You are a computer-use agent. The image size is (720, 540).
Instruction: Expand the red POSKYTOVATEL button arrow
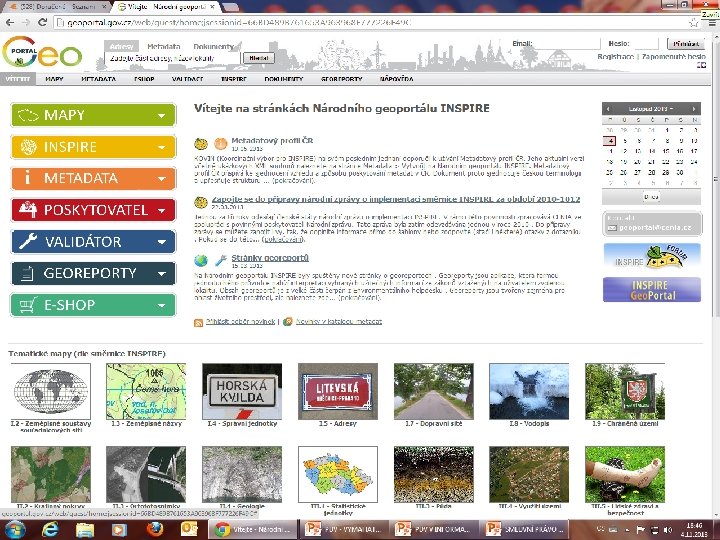pos(162,210)
